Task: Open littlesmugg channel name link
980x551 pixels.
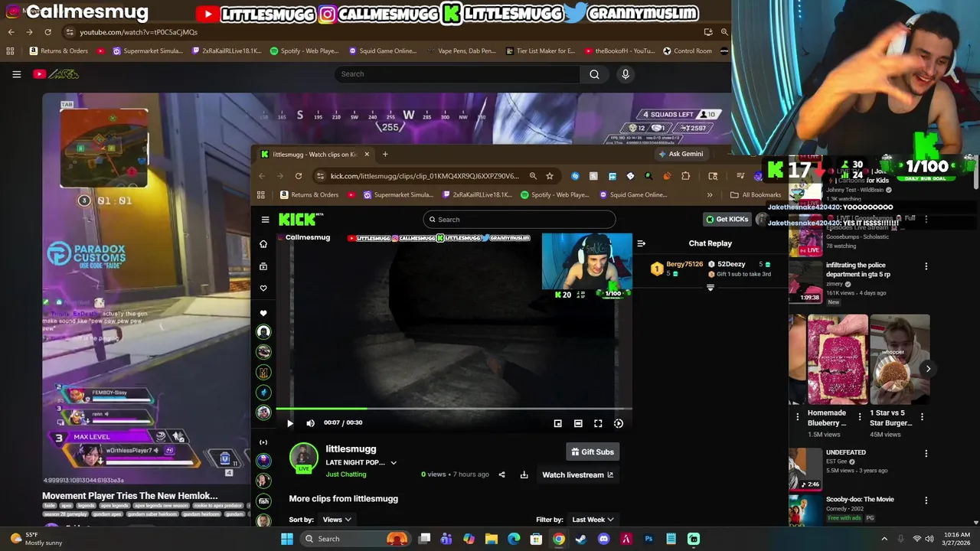Action: pos(351,449)
